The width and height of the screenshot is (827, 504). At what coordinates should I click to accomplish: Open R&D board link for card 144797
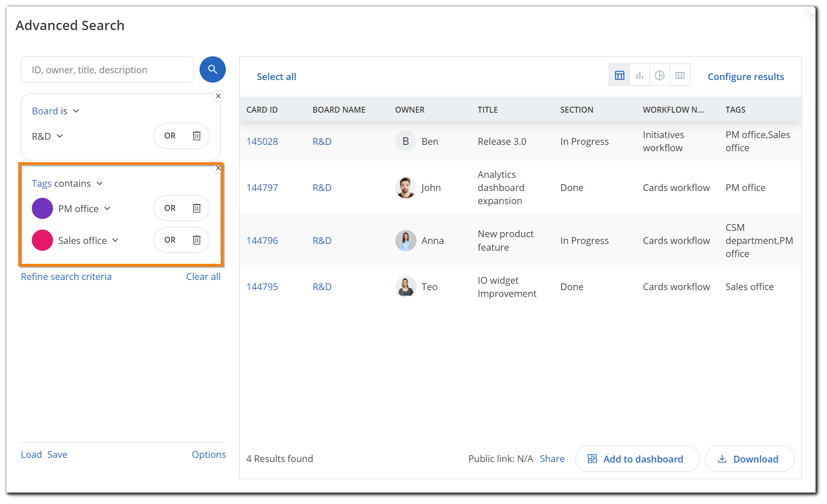click(x=322, y=188)
